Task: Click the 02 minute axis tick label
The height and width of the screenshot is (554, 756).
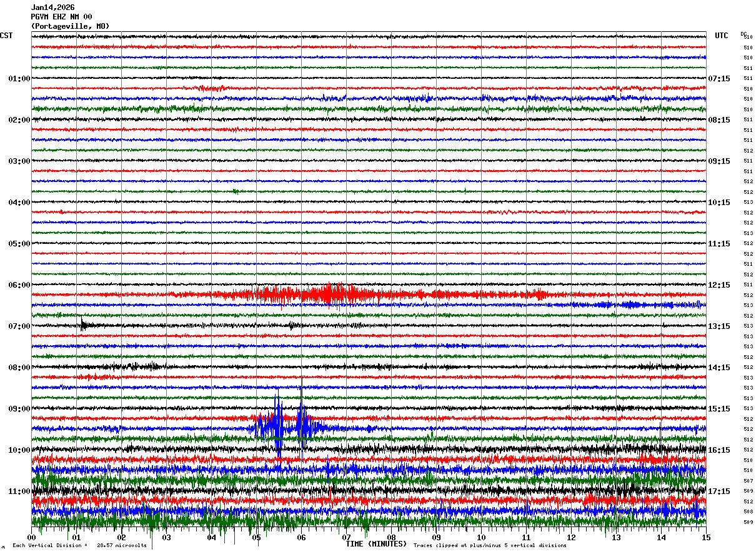Action: coord(122,538)
